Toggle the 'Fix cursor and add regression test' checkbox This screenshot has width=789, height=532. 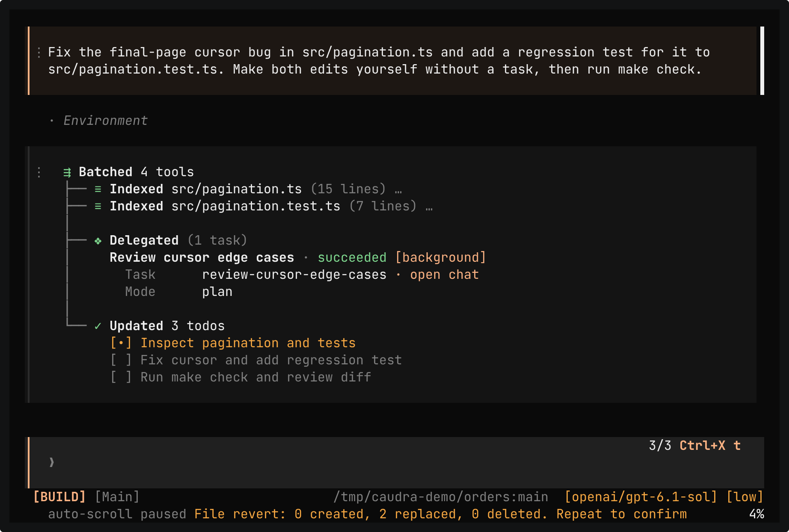tap(121, 360)
